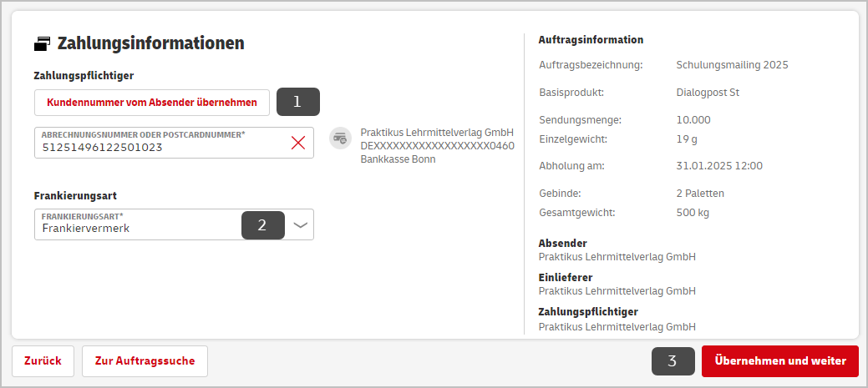
Task: Click the masked IBAN ending in 0460
Action: point(437,146)
